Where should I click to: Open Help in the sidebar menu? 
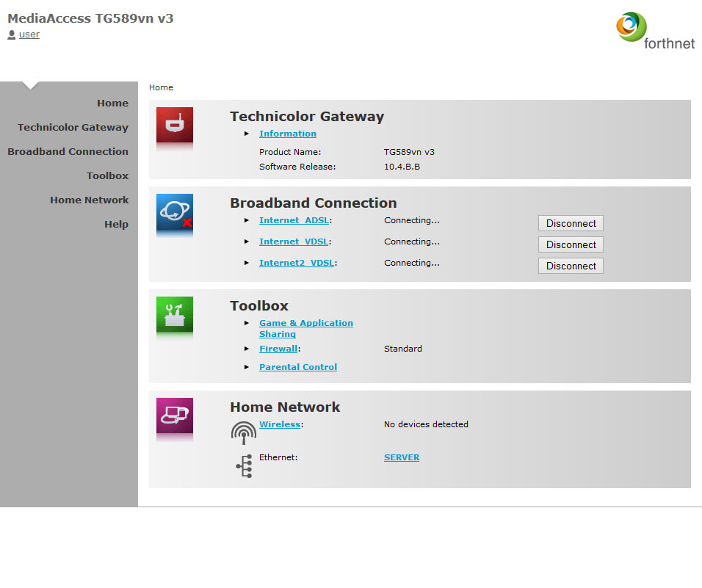coord(117,224)
